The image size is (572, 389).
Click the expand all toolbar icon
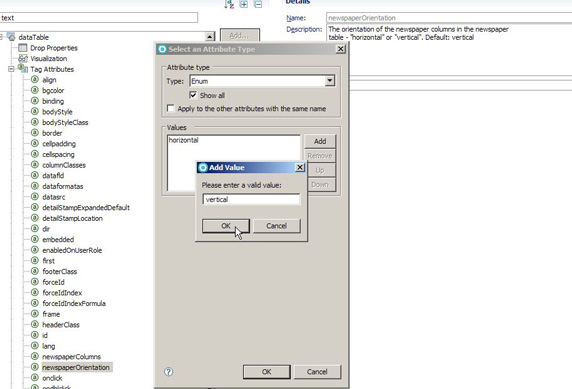[244, 4]
